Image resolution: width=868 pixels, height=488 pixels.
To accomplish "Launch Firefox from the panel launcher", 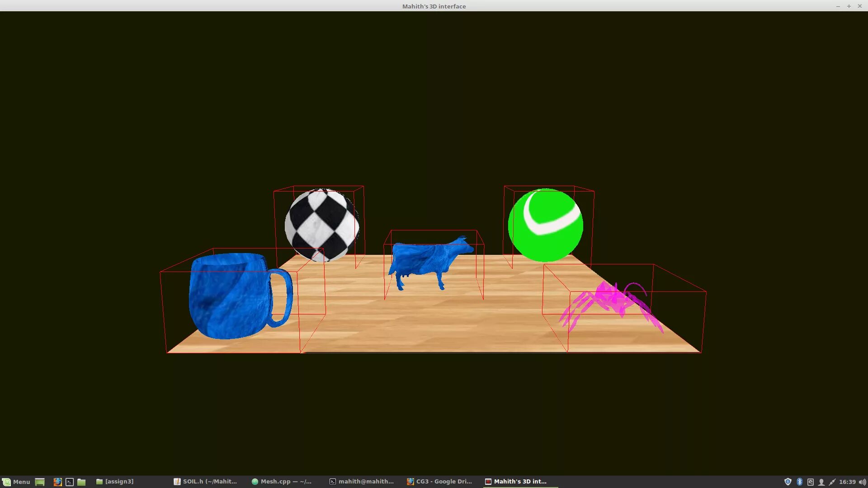I will pos(57,482).
